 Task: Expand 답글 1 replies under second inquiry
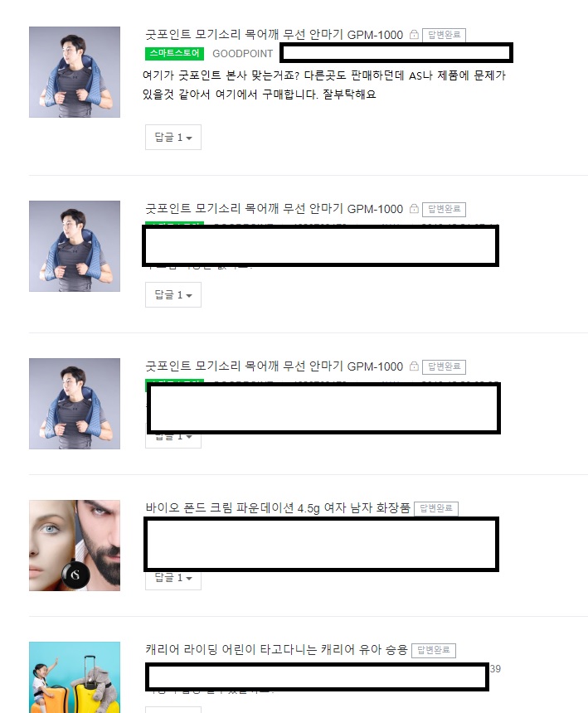[x=173, y=294]
